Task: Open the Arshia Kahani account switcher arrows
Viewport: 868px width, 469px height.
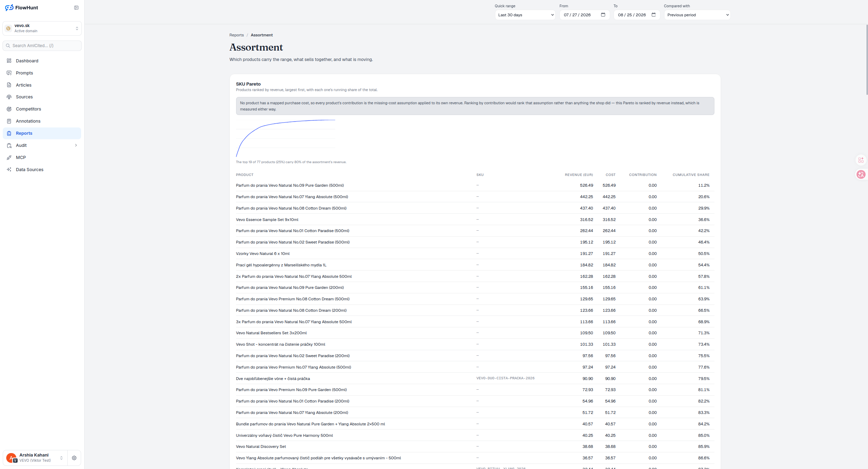Action: click(x=61, y=458)
